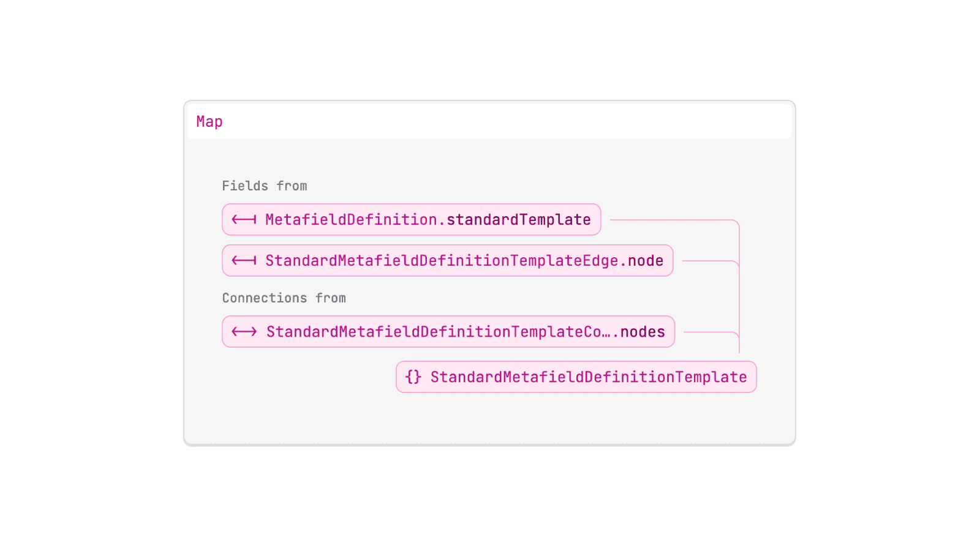
Task: Click the arrow icon beside MetafieldDefinition.standardTemplate
Action: pos(244,220)
